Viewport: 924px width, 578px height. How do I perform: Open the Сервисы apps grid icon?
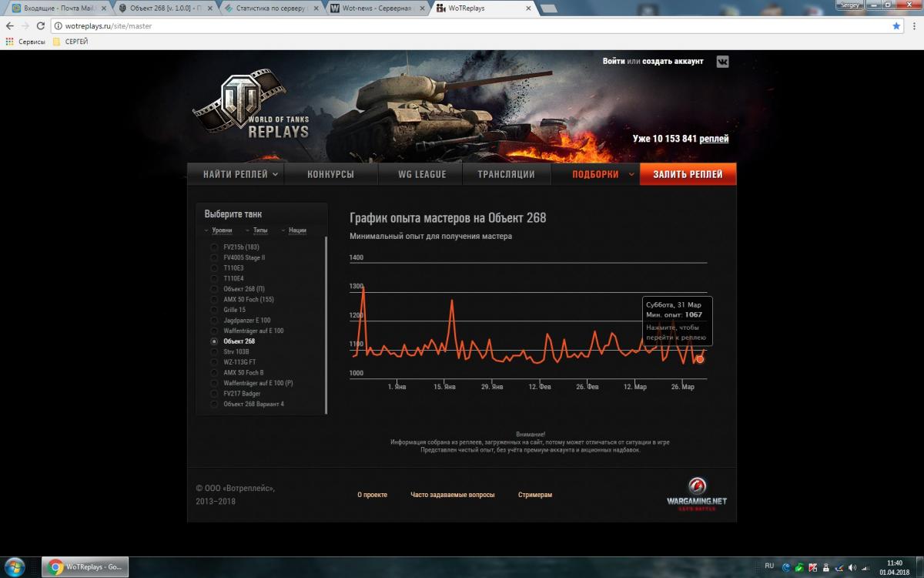(x=9, y=42)
